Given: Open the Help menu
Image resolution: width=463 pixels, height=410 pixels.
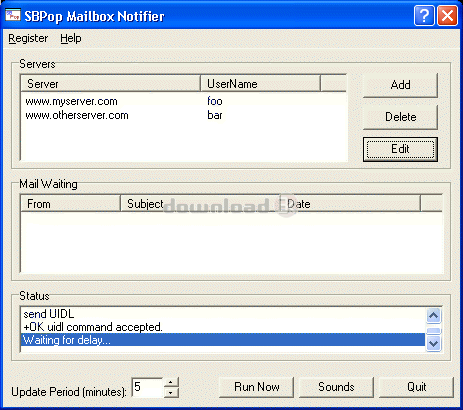Looking at the screenshot, I should (71, 38).
